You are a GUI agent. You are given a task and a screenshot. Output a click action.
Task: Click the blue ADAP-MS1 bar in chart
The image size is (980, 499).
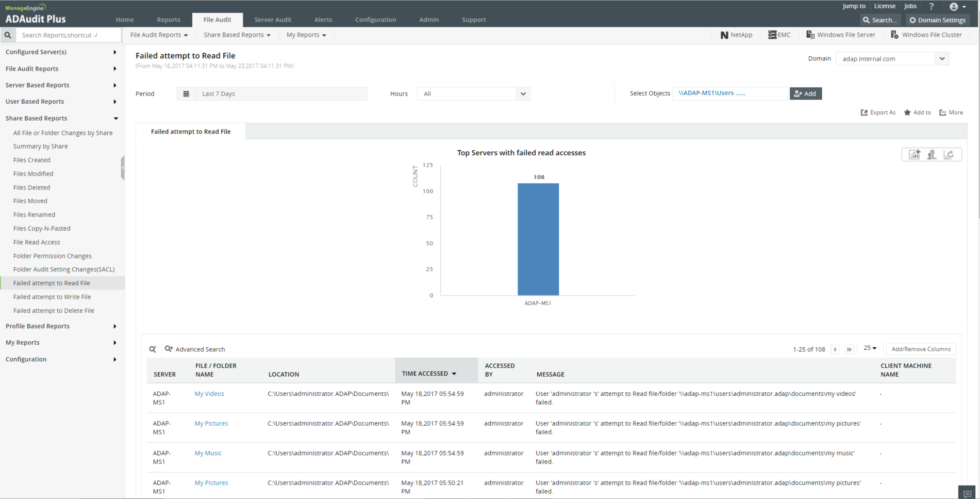[538, 239]
